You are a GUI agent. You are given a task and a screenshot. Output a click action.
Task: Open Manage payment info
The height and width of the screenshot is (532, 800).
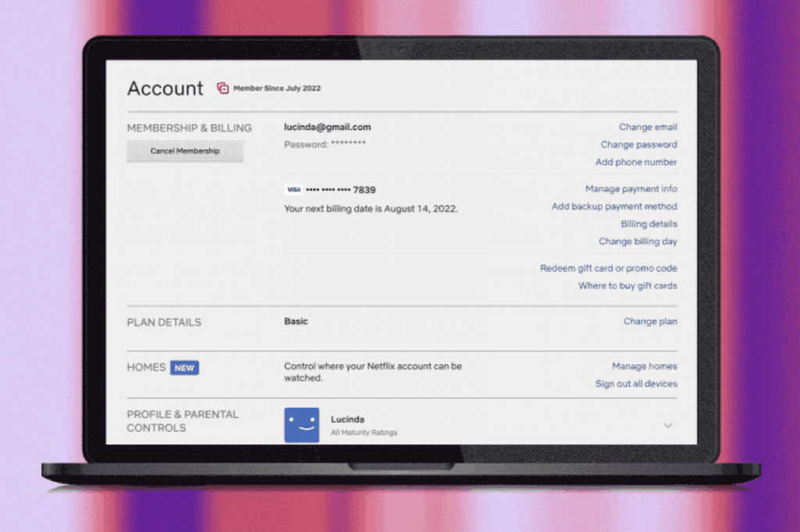click(x=630, y=189)
